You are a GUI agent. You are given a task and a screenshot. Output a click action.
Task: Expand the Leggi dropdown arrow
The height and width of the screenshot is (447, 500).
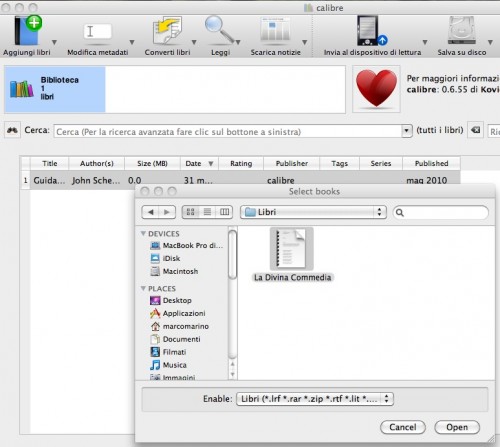coord(238,42)
